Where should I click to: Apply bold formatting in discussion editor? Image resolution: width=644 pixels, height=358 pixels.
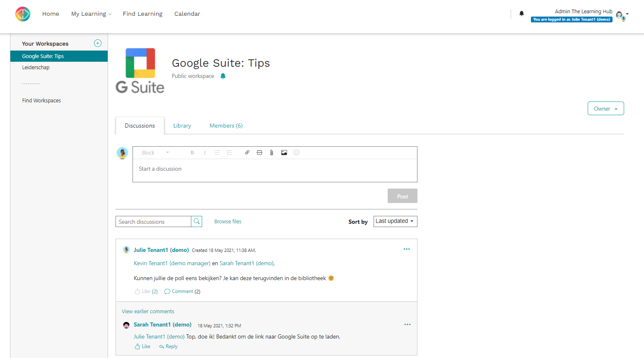tap(192, 152)
